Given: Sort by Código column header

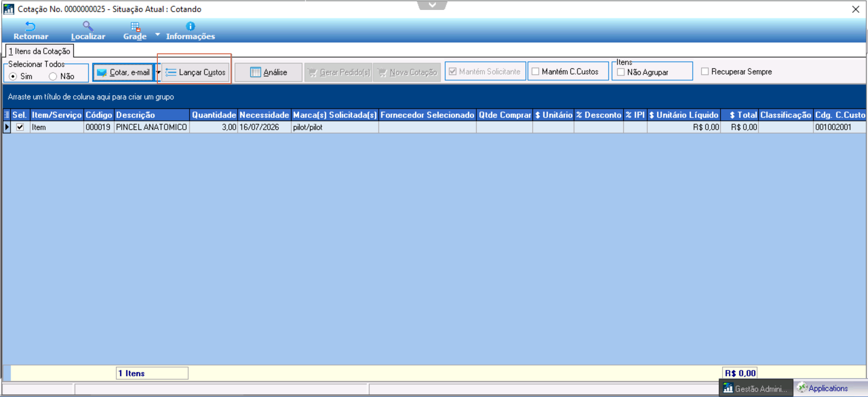Looking at the screenshot, I should 99,115.
